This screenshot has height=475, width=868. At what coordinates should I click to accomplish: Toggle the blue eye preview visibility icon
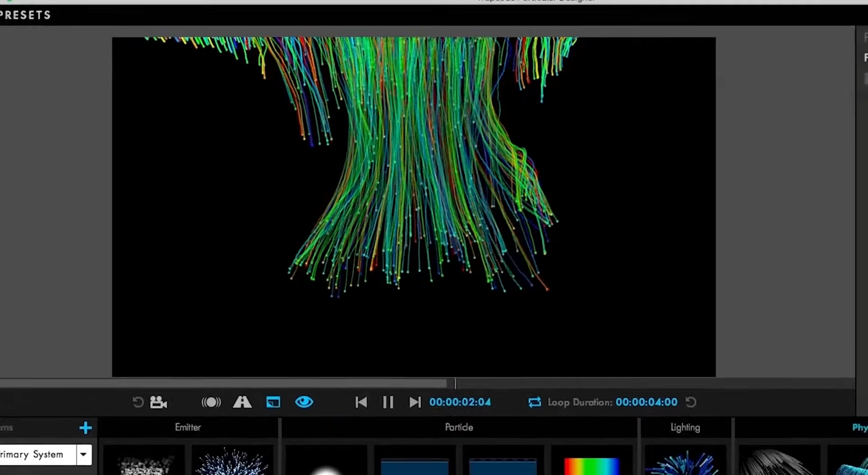304,402
